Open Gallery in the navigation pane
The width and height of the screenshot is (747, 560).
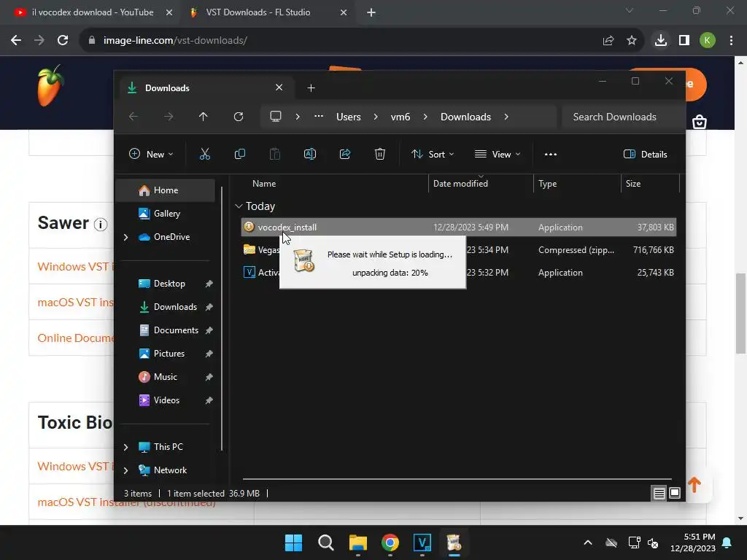167,214
